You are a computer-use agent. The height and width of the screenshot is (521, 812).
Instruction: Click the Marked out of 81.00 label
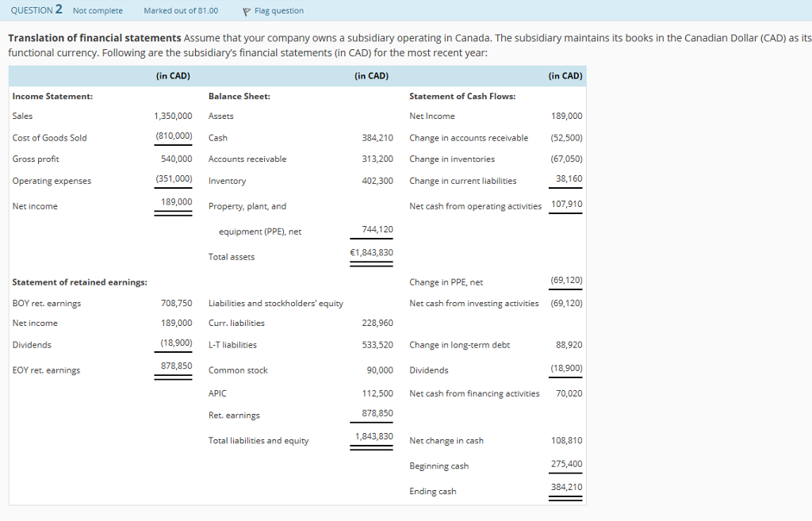tap(180, 10)
